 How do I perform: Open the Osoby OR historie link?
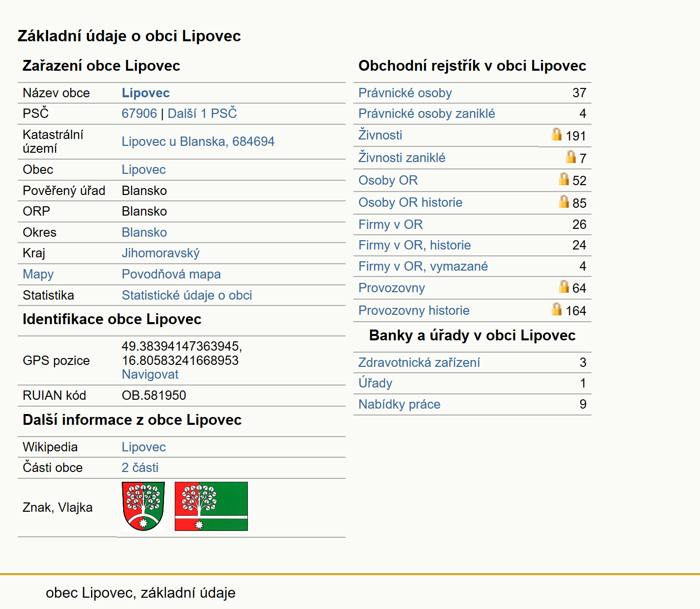(410, 202)
